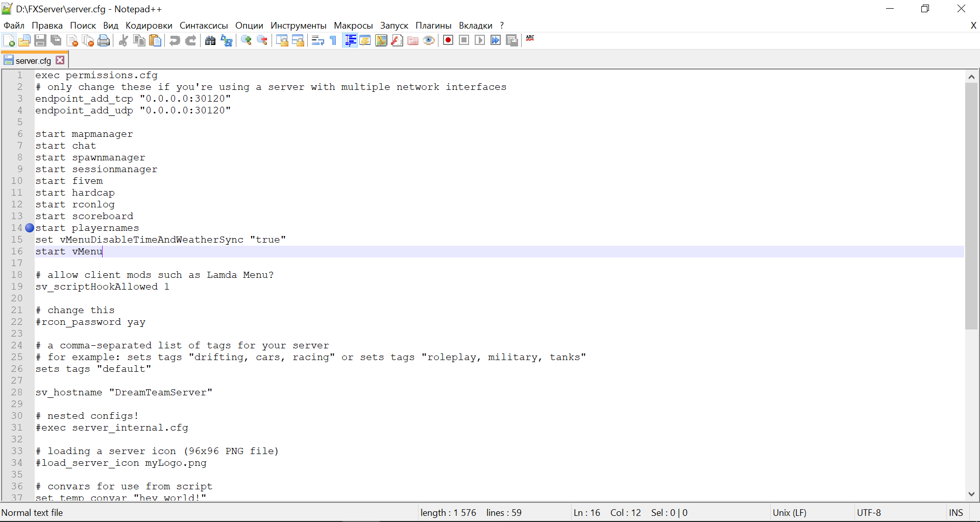Image resolution: width=980 pixels, height=522 pixels.
Task: Open the Кодировки menu
Action: (149, 26)
